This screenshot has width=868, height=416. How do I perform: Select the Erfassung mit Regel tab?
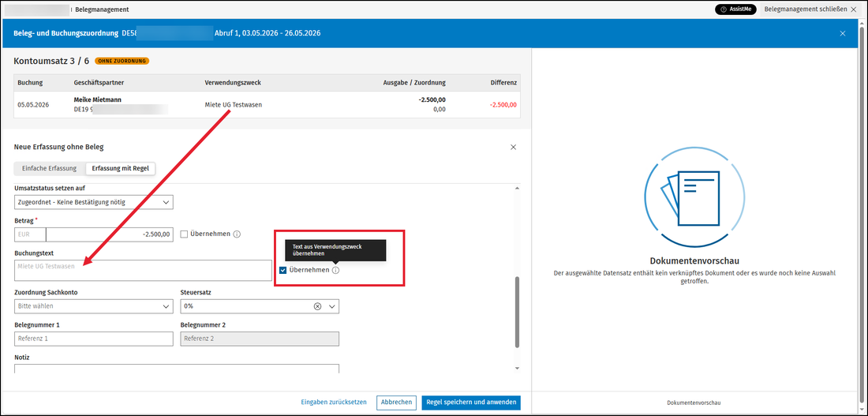(121, 168)
